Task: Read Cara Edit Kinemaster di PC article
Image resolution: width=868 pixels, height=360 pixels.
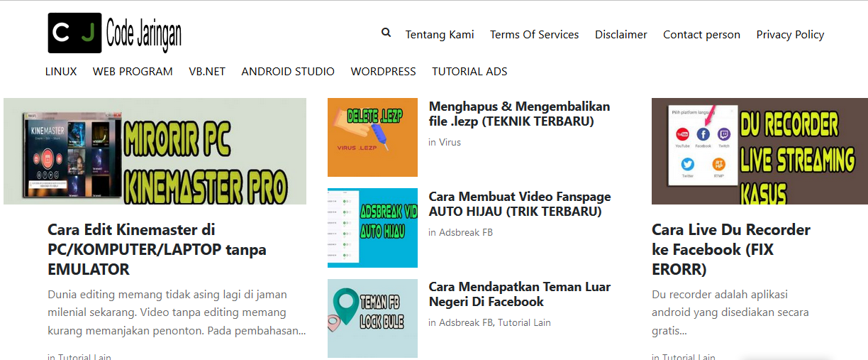Action: click(x=157, y=249)
